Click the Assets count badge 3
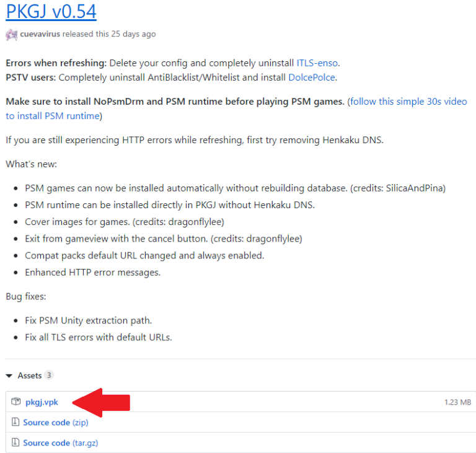The height and width of the screenshot is (453, 476). [49, 376]
